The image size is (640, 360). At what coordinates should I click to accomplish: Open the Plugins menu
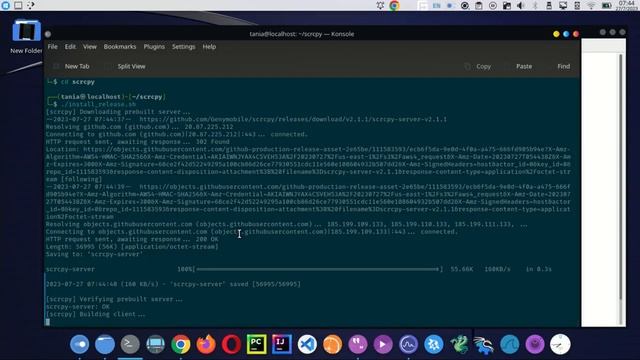[154, 47]
